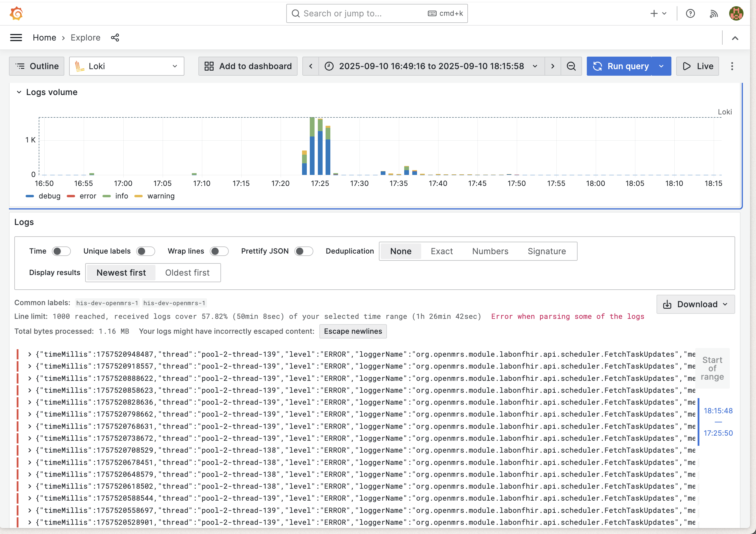Click the Outline button
Image resolution: width=756 pixels, height=534 pixels.
pyautogui.click(x=37, y=66)
